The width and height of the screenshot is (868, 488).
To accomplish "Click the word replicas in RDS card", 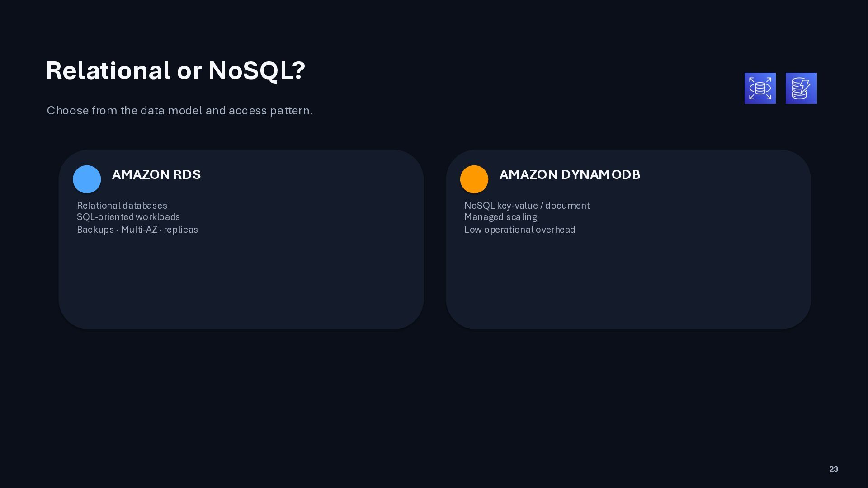I will pyautogui.click(x=181, y=230).
